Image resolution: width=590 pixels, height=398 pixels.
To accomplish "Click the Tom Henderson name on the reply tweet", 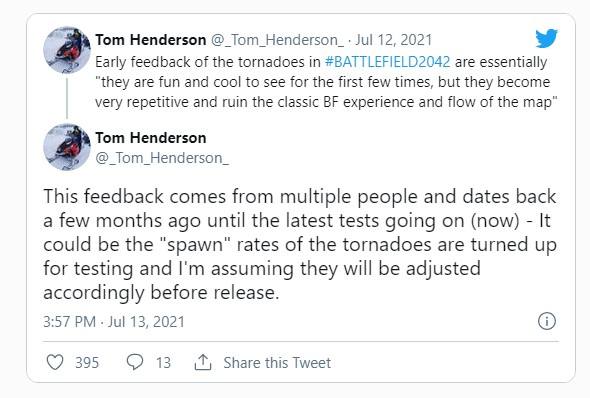I will point(151,138).
